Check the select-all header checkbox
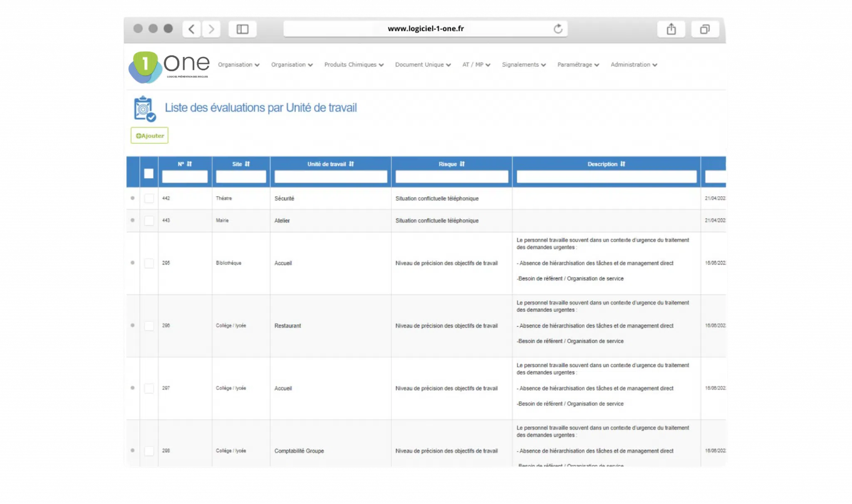The image size is (852, 504). pyautogui.click(x=149, y=173)
